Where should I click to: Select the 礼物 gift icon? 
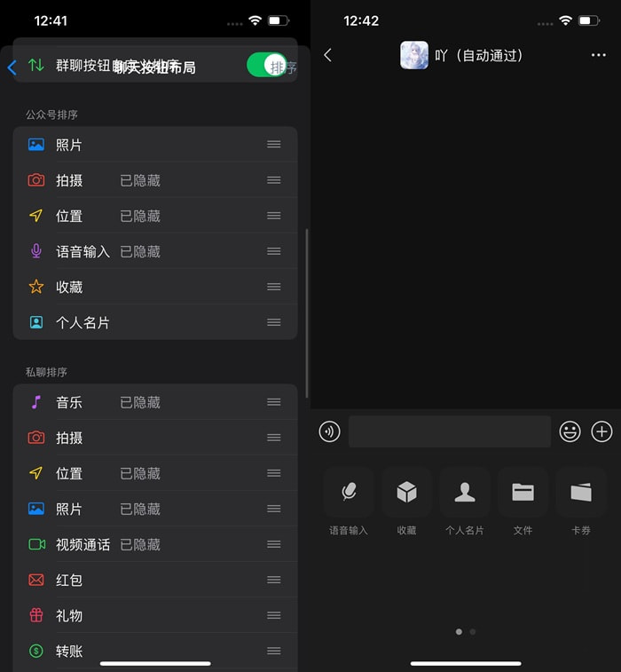click(36, 615)
